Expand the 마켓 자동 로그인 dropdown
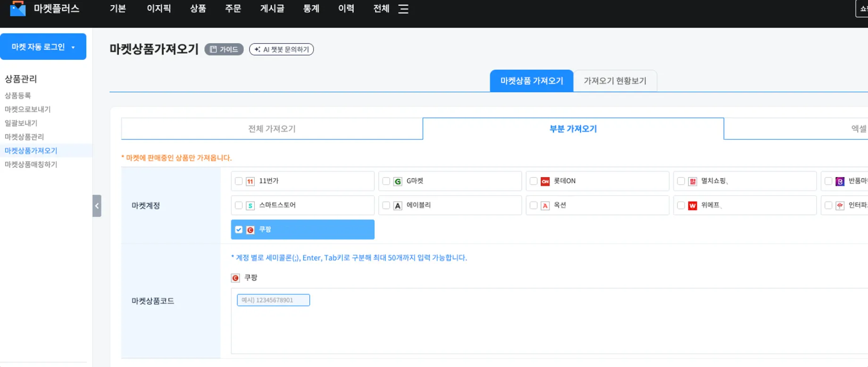The width and height of the screenshot is (868, 367). [43, 47]
